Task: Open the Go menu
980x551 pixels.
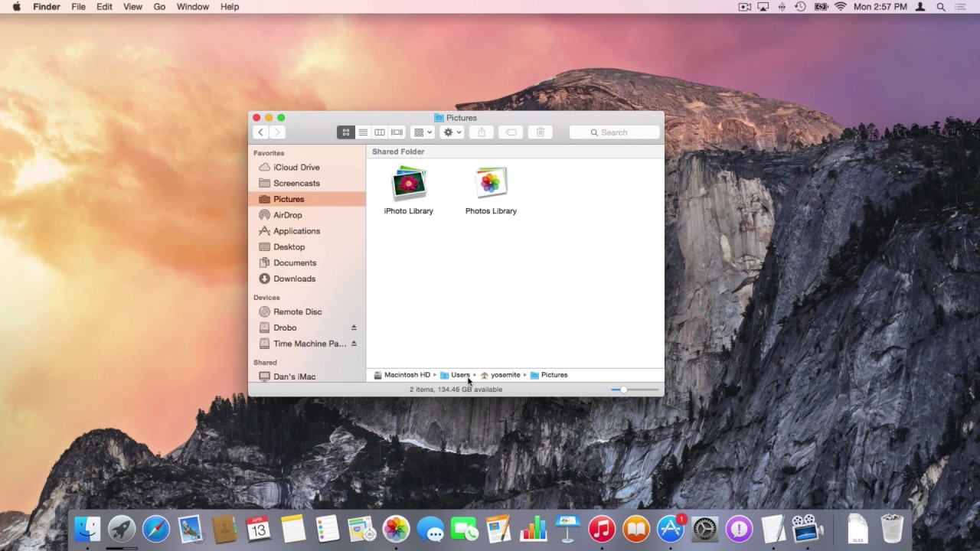Action: [x=159, y=7]
